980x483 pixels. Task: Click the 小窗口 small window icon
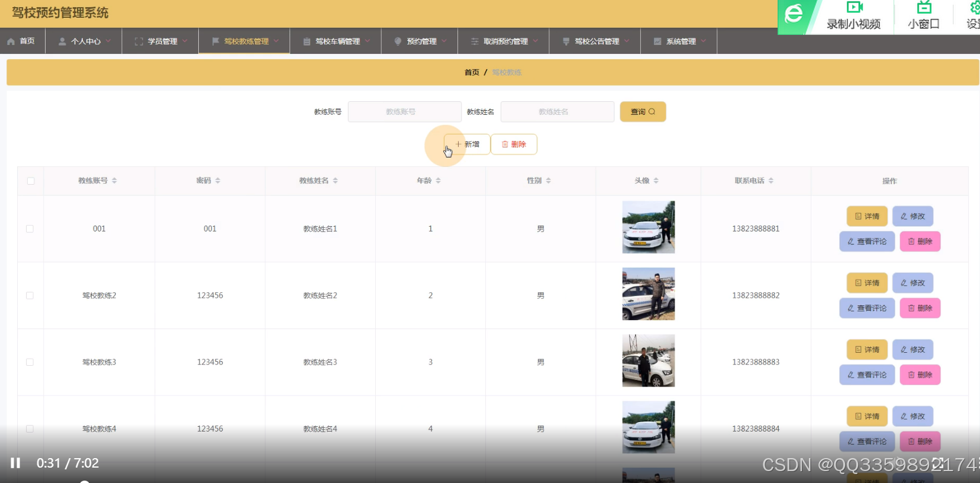click(x=924, y=8)
